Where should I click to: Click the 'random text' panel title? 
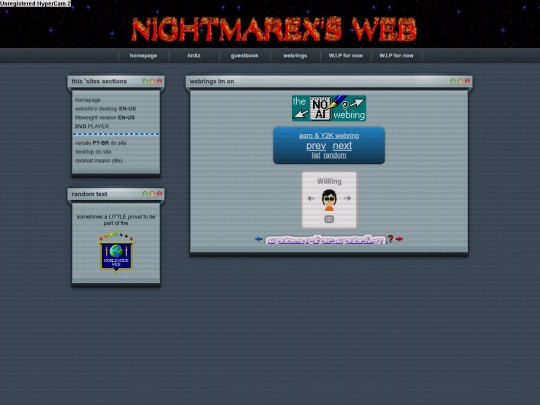click(90, 194)
